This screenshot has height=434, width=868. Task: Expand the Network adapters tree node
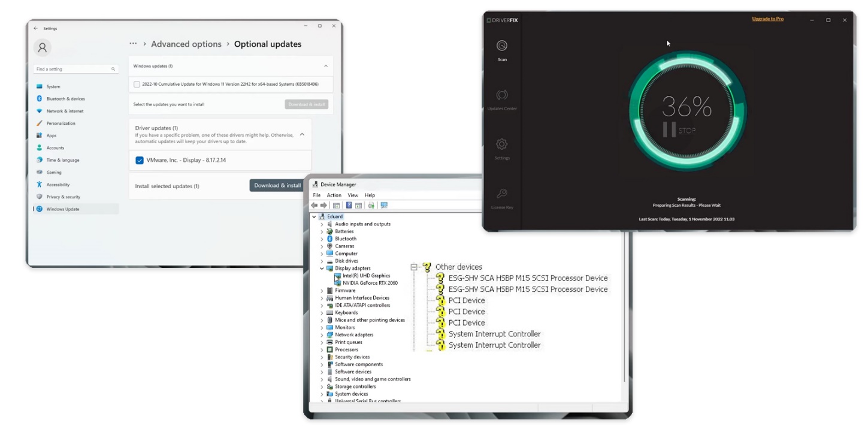pos(322,335)
